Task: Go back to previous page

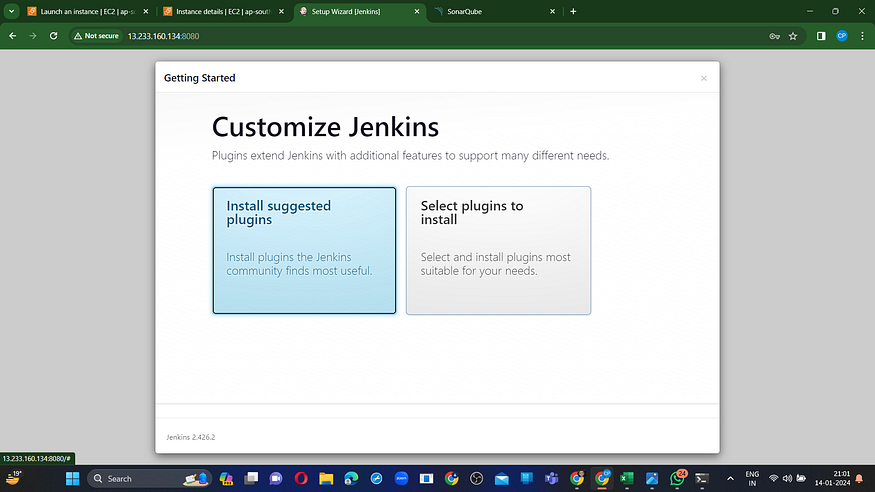Action: (x=13, y=36)
